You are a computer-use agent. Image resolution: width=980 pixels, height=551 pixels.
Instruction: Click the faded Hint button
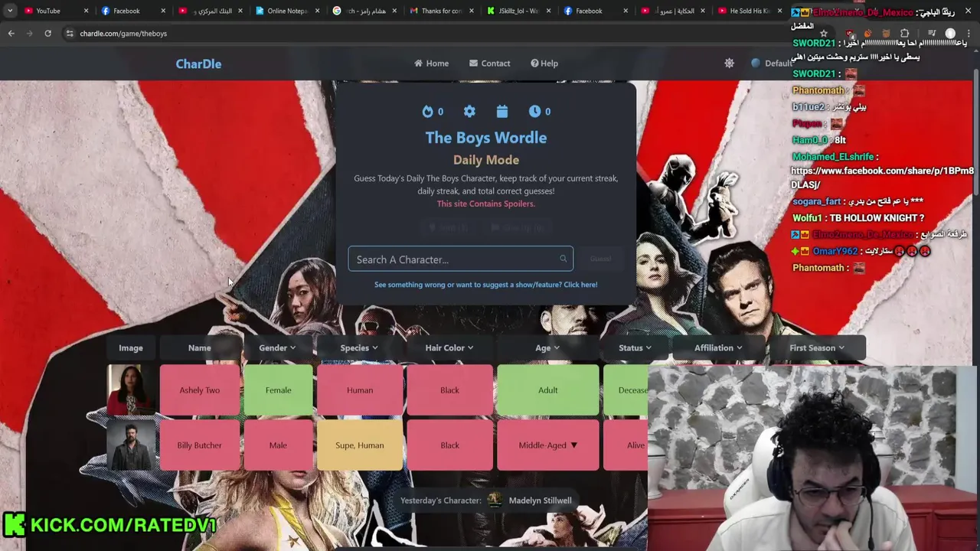[x=448, y=227]
